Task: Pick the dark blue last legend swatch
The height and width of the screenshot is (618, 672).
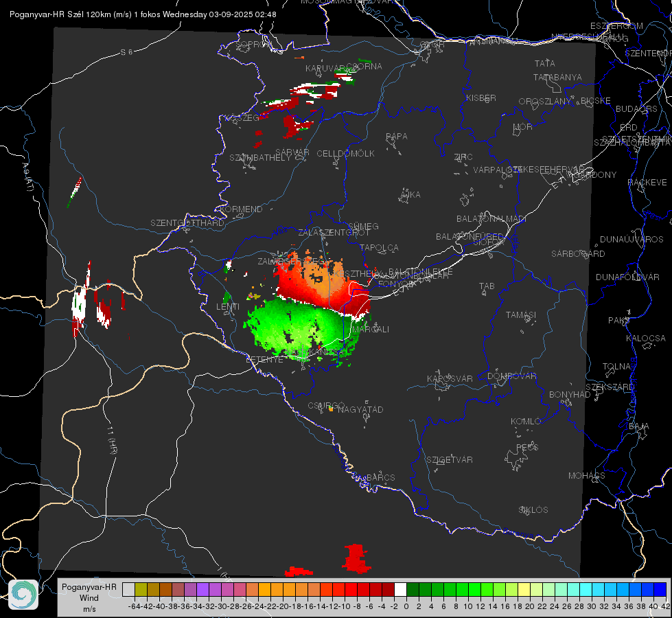Action: point(660,589)
